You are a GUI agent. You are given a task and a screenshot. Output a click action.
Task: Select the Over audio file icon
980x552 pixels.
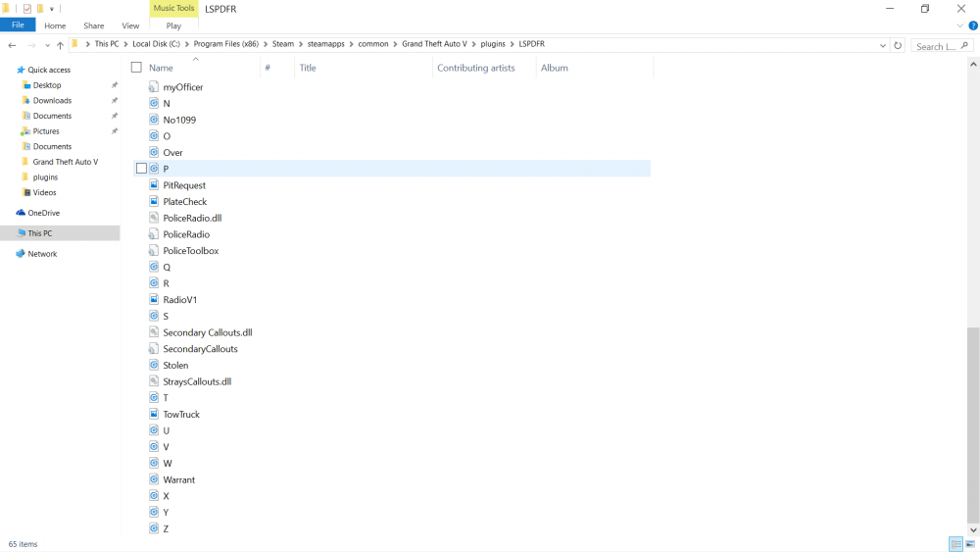coord(154,152)
